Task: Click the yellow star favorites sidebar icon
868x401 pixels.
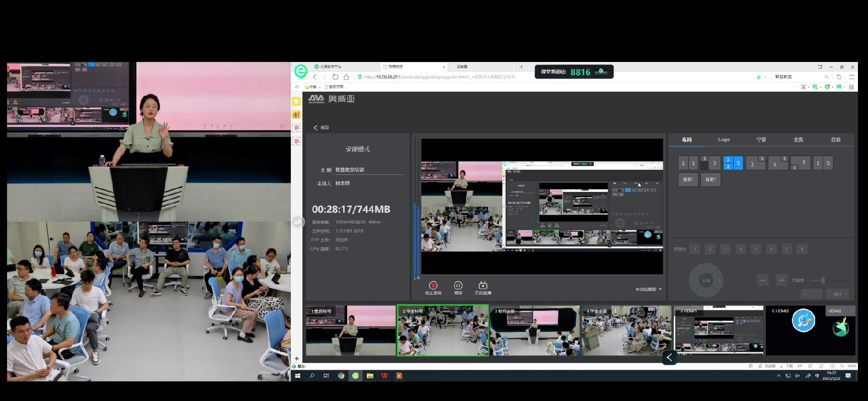Action: tap(296, 102)
